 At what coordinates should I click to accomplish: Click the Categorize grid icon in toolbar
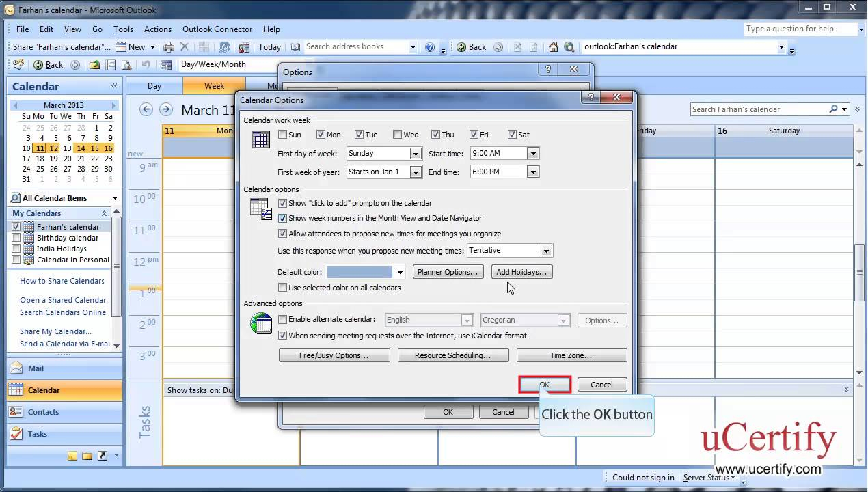point(204,47)
